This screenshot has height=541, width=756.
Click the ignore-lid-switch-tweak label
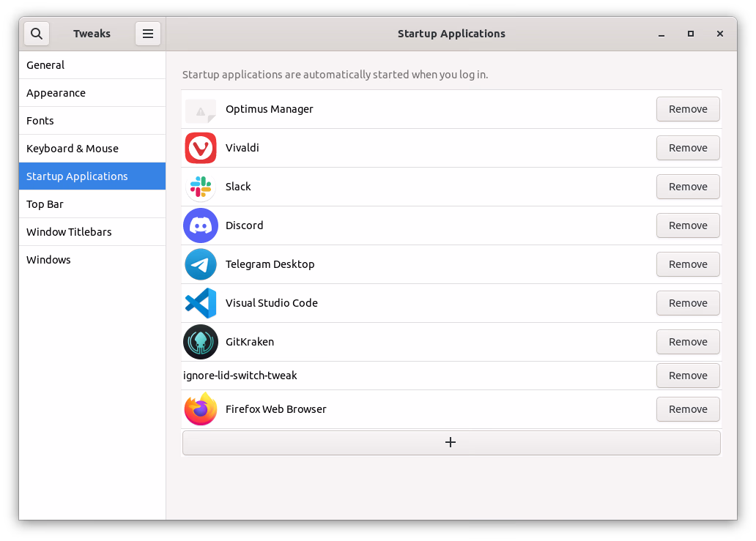tap(240, 376)
